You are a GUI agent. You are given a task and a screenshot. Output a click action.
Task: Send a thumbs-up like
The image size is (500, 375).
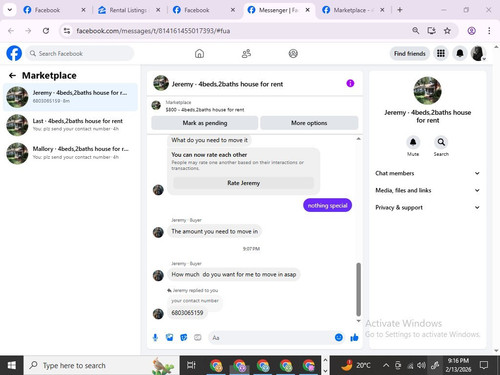point(354,338)
